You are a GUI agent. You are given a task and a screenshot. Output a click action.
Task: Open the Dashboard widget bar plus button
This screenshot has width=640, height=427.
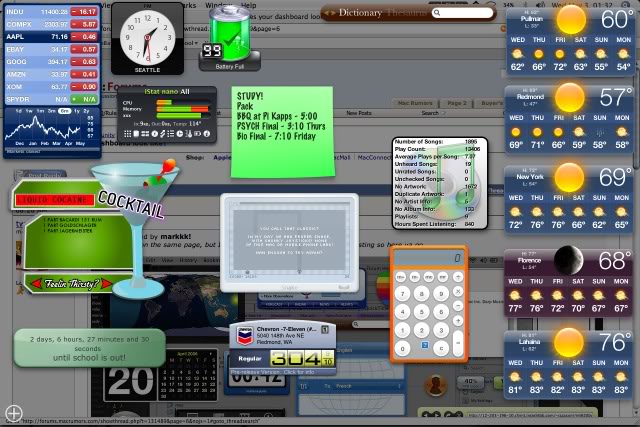pyautogui.click(x=13, y=413)
